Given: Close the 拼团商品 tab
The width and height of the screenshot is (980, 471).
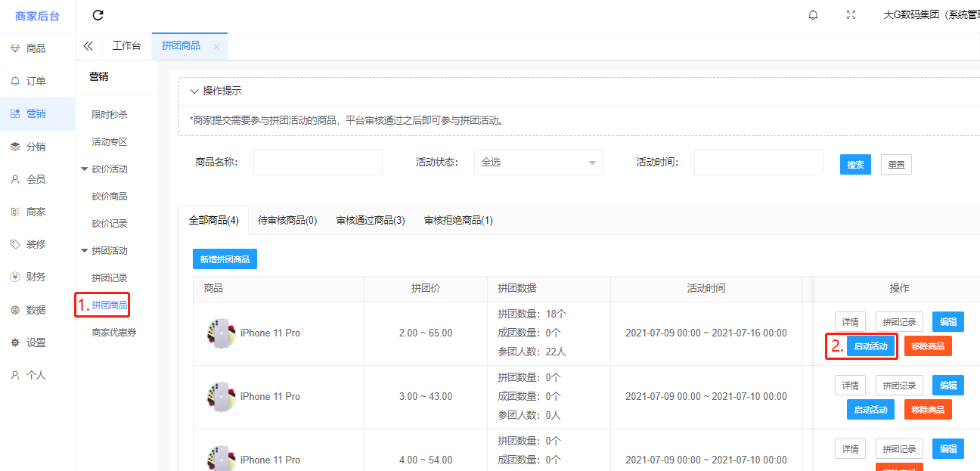Looking at the screenshot, I should 216,47.
